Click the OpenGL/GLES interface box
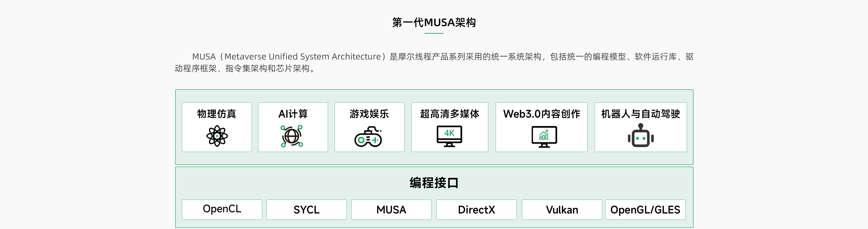The width and height of the screenshot is (868, 229). 645,210
